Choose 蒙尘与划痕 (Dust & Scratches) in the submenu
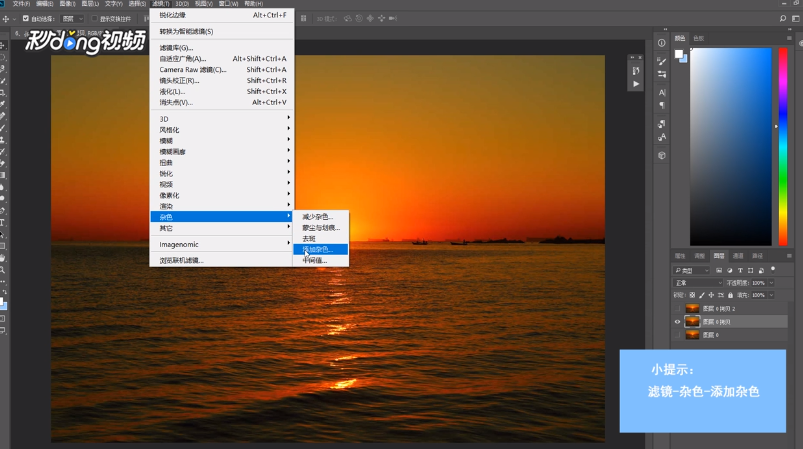 [x=321, y=228]
